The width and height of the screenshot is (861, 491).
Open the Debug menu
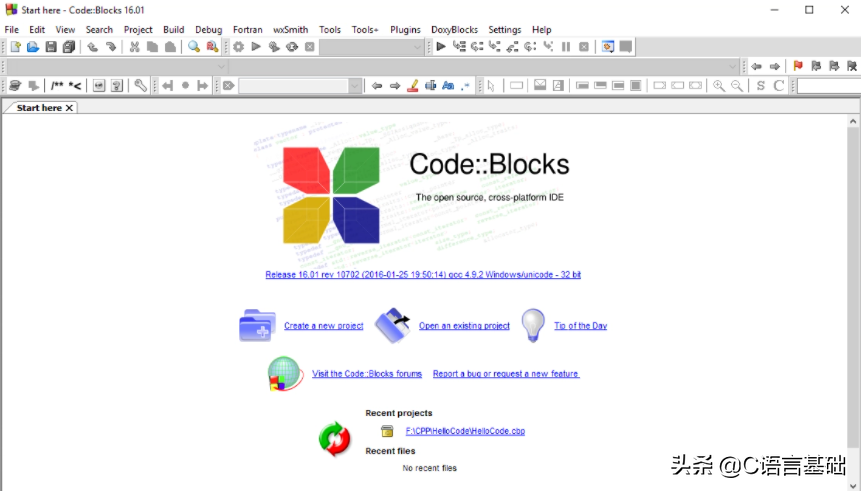click(x=209, y=30)
